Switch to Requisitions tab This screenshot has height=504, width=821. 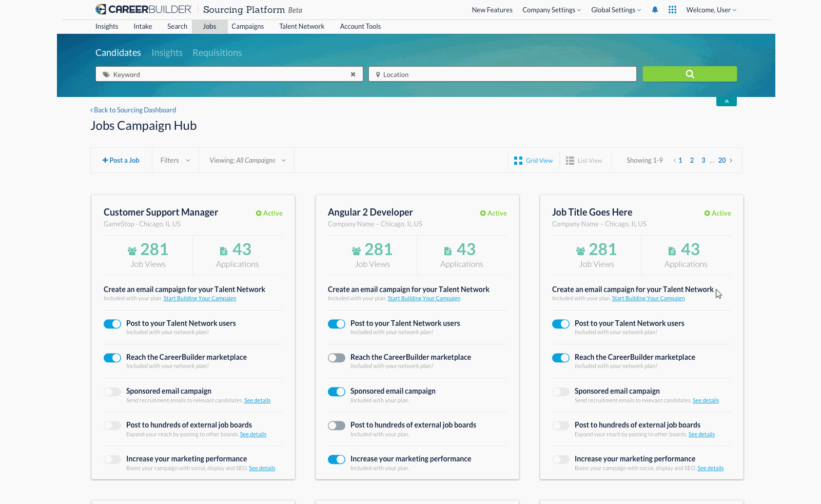coord(217,53)
